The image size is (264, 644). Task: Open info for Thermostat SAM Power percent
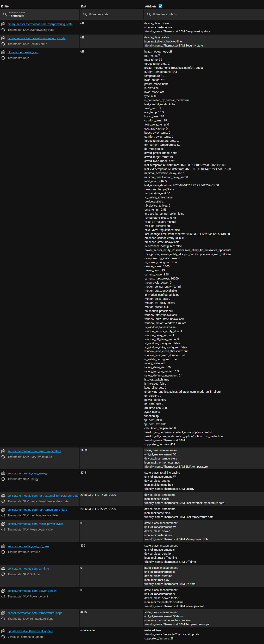(x=3, y=596)
